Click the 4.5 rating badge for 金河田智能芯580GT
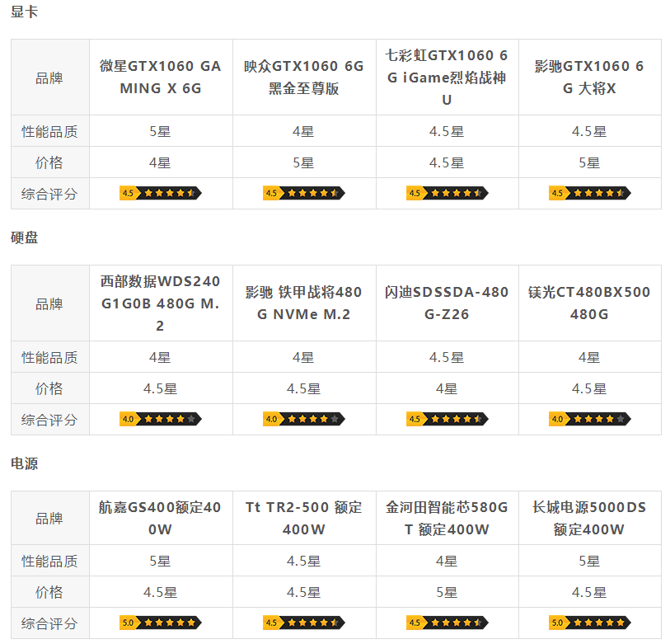Screen dimensions: 670x644 pos(447,623)
